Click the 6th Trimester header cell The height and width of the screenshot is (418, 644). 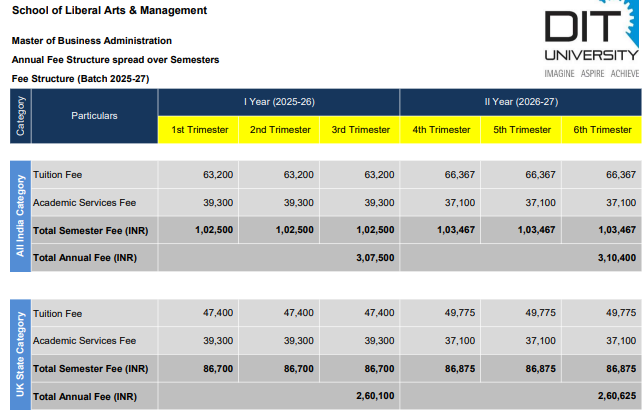click(602, 130)
